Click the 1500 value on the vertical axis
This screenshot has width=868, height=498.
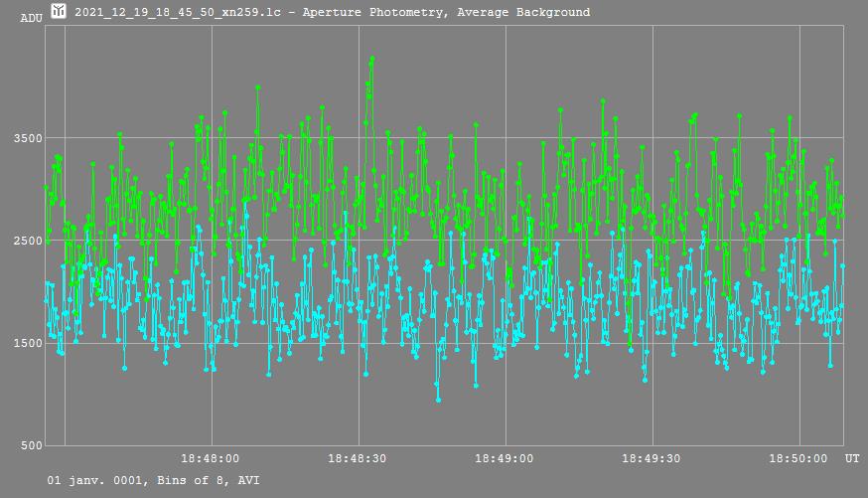pos(26,343)
